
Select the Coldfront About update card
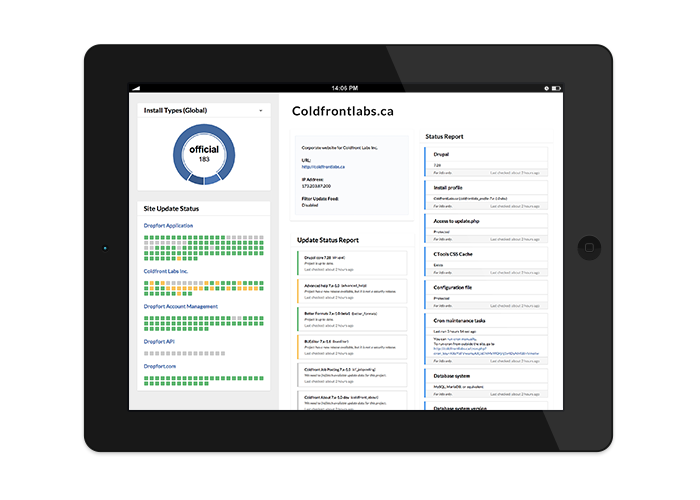tap(352, 400)
